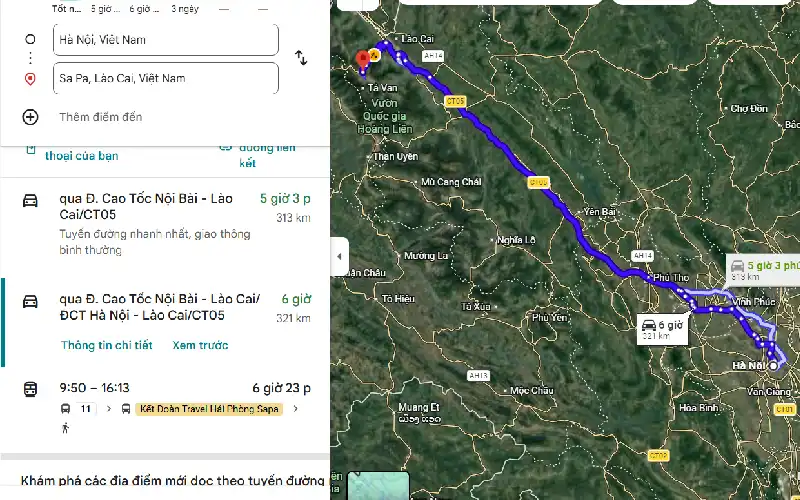The width and height of the screenshot is (800, 500).
Task: Collapse the side panel using the arrow tab
Action: (339, 257)
